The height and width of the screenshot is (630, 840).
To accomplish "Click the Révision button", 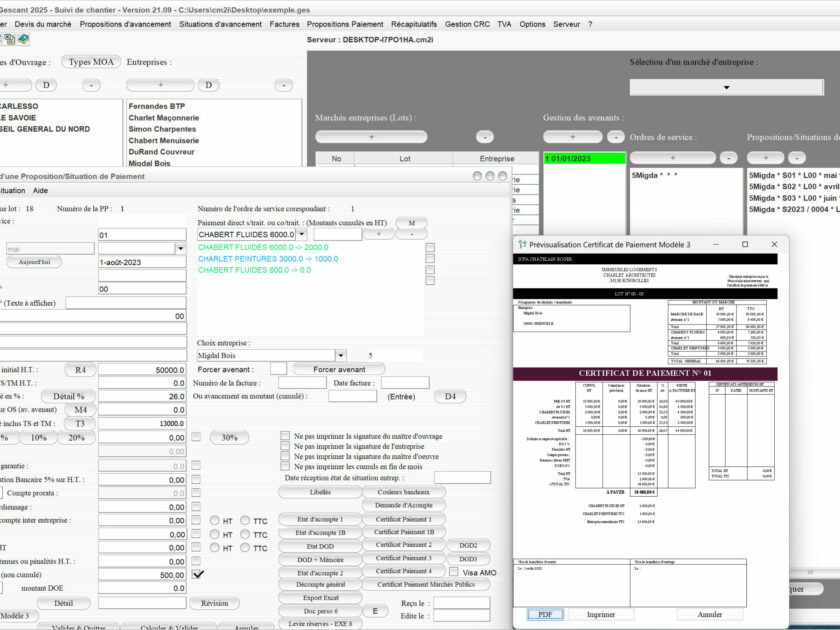I will click(x=214, y=603).
